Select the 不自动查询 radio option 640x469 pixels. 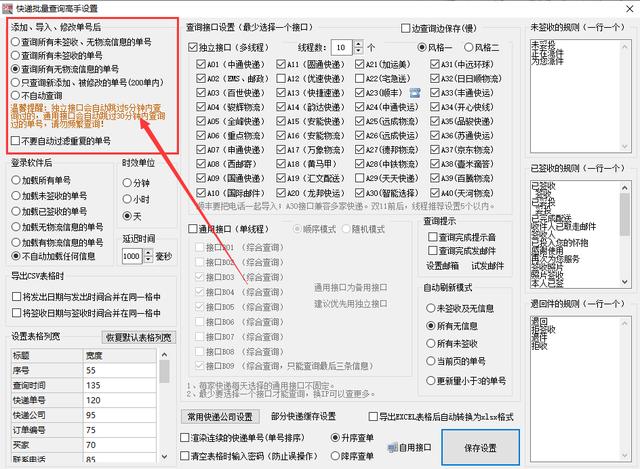(17, 122)
